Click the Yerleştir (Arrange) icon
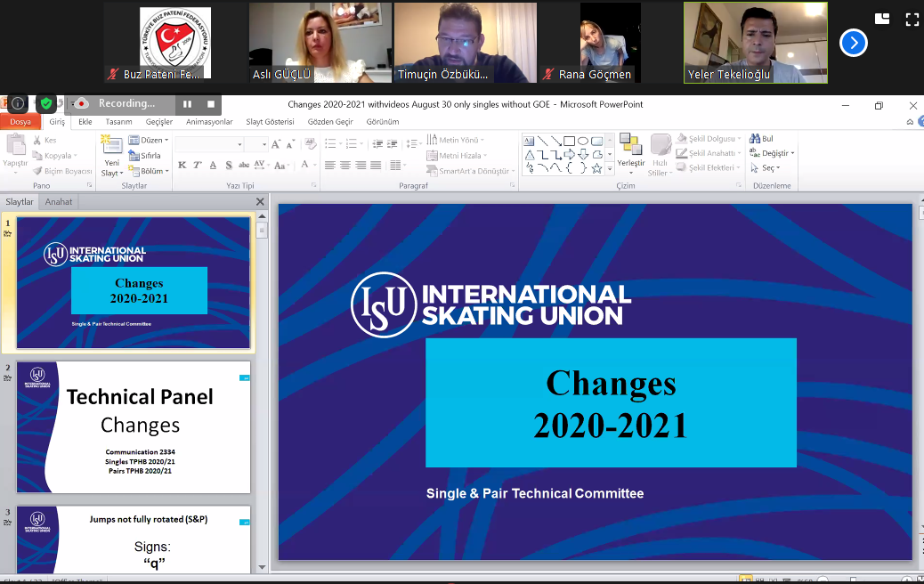 point(630,150)
